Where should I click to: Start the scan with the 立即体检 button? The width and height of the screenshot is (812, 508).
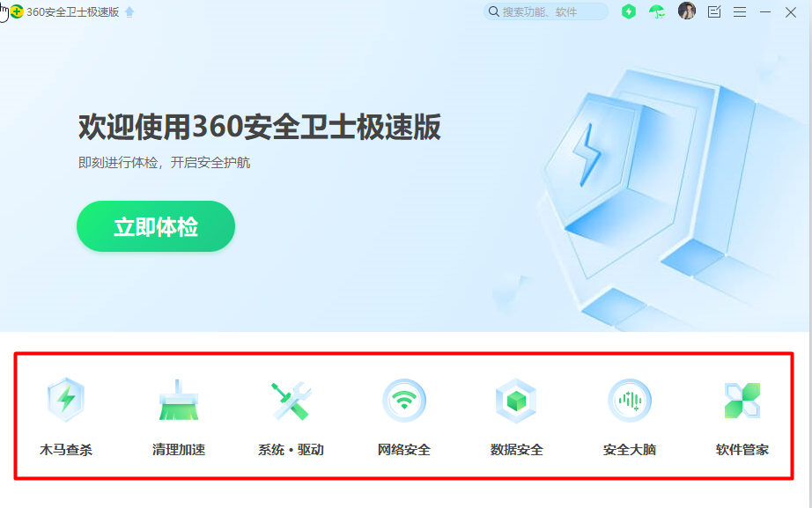pos(156,226)
